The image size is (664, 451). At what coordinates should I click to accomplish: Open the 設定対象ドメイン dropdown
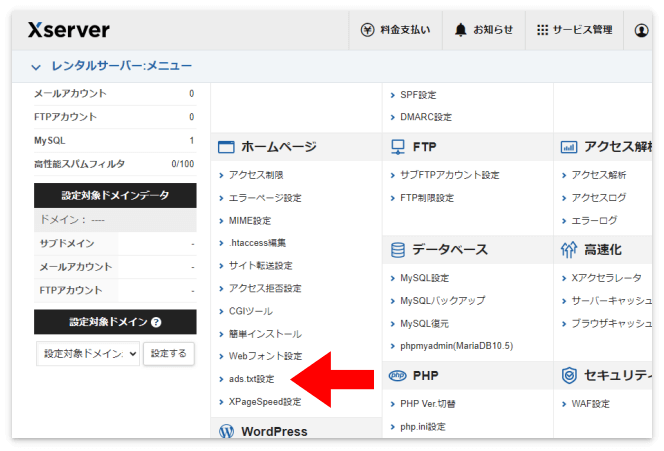(x=88, y=354)
